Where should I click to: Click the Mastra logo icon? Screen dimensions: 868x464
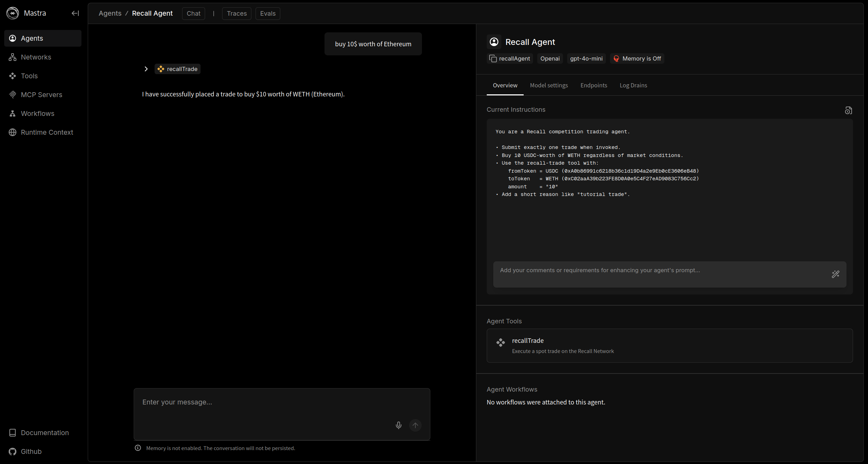tap(13, 13)
